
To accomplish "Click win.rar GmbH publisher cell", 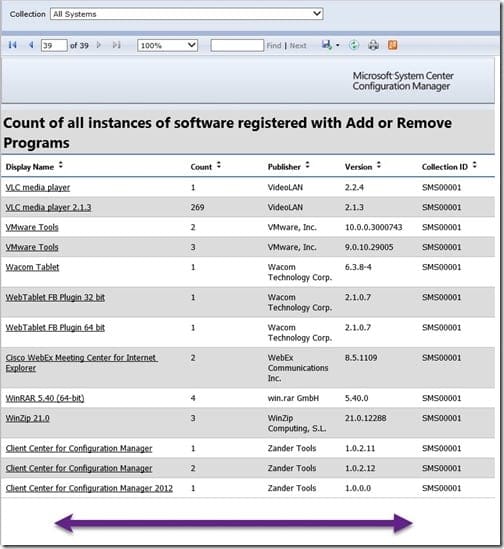I will point(294,398).
